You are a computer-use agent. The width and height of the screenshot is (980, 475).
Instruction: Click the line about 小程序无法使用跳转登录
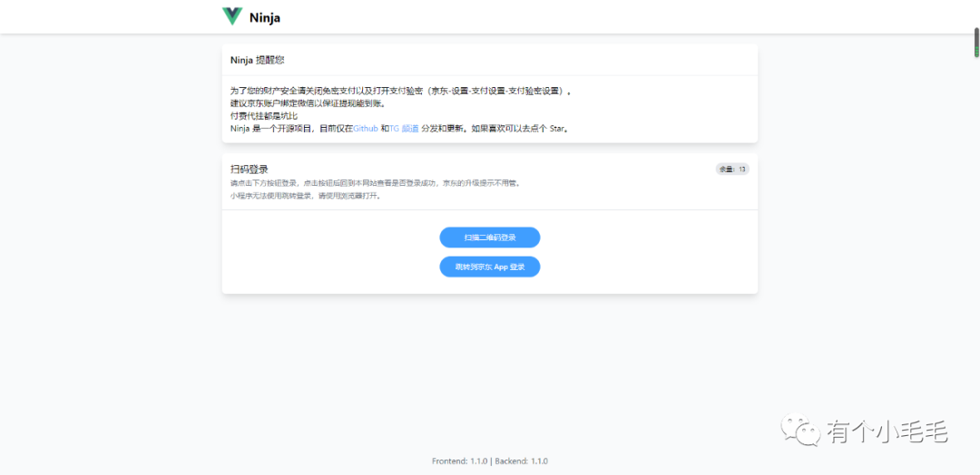[x=306, y=196]
